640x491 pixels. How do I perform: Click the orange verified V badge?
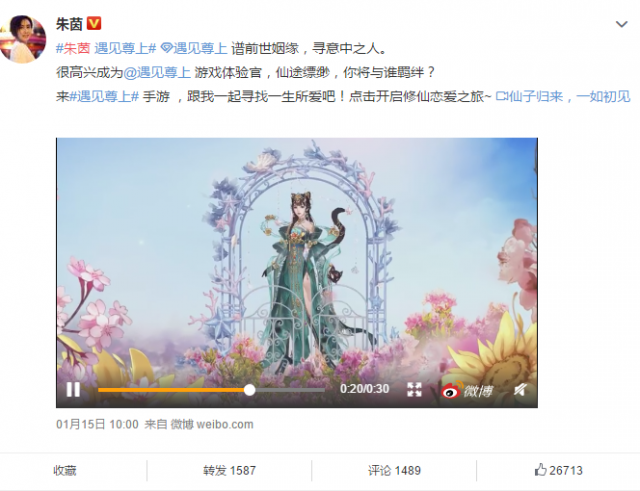[x=94, y=23]
